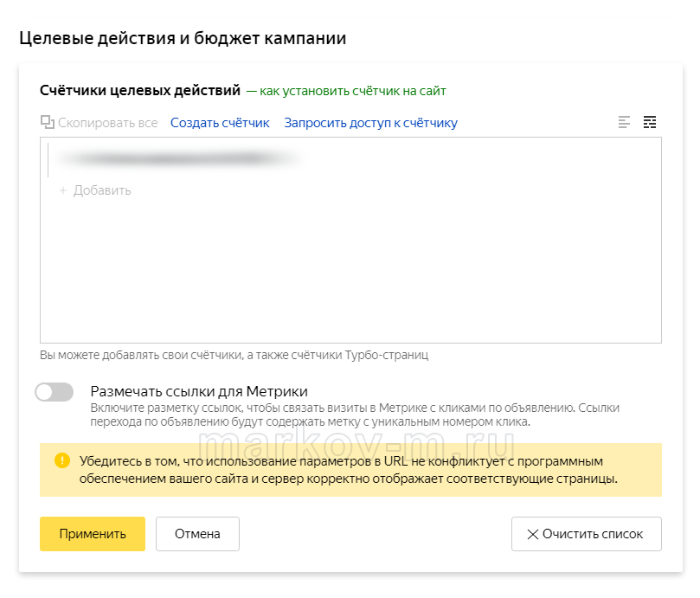Click the "Отмена" button
Viewport: 700px width, 598px height.
pyautogui.click(x=197, y=534)
